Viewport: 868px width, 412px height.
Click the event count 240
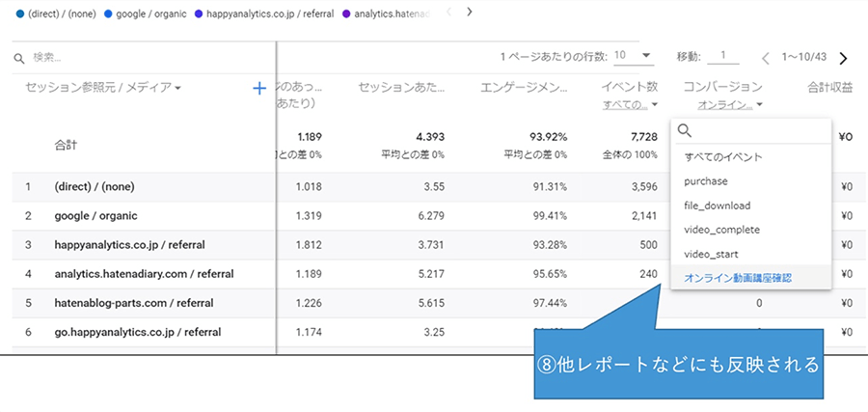pos(649,274)
